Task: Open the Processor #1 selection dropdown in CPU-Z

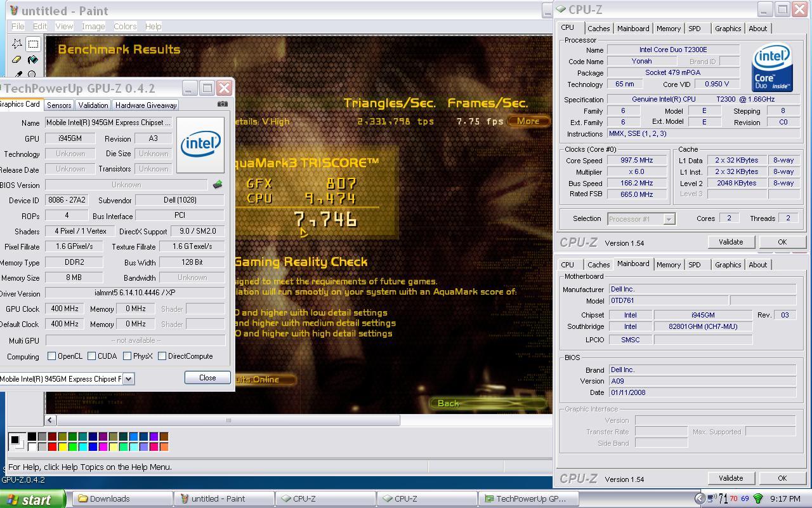Action: click(668, 218)
